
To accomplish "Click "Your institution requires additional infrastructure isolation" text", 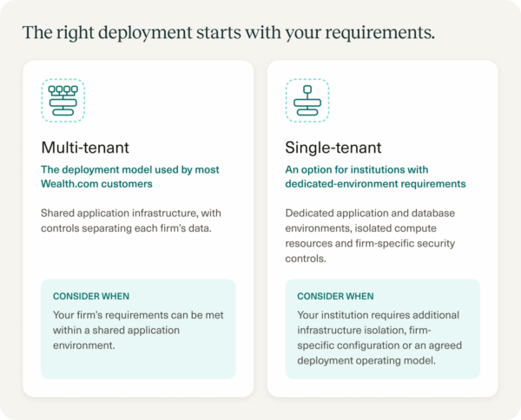I will pos(379,338).
